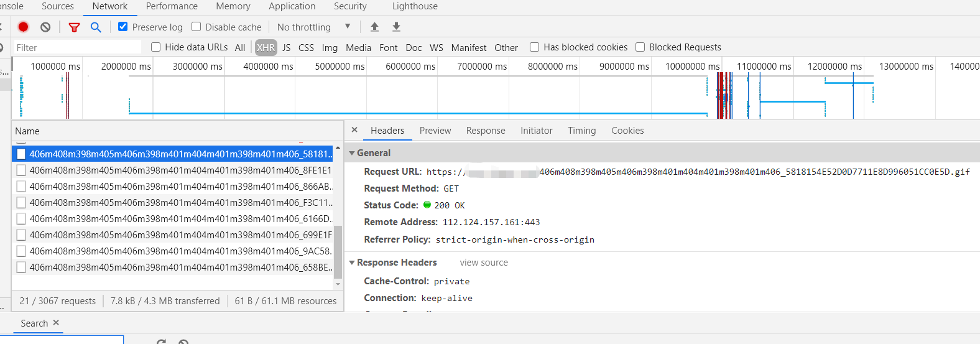
Task: Filter by Img requests
Action: 330,48
